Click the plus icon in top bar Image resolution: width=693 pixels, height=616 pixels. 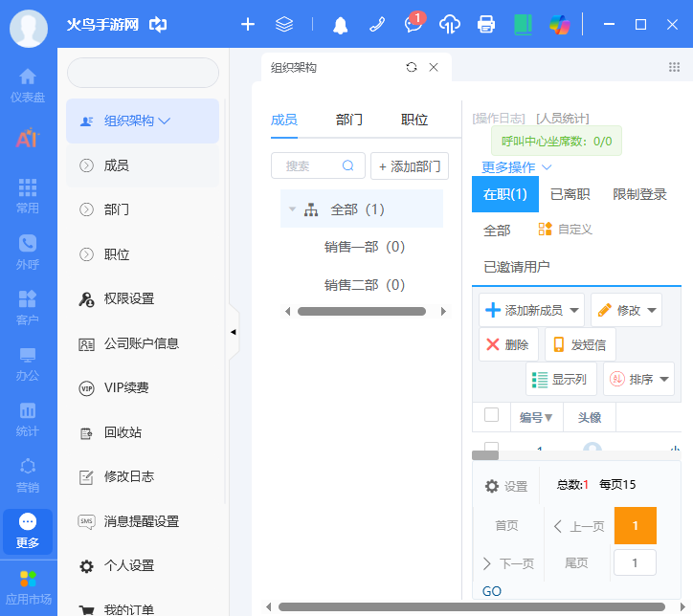248,24
